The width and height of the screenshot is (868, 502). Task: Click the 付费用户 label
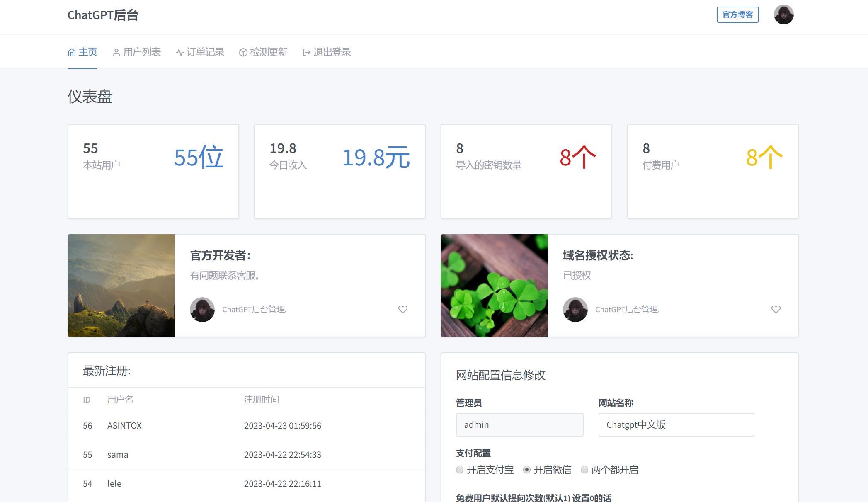661,165
